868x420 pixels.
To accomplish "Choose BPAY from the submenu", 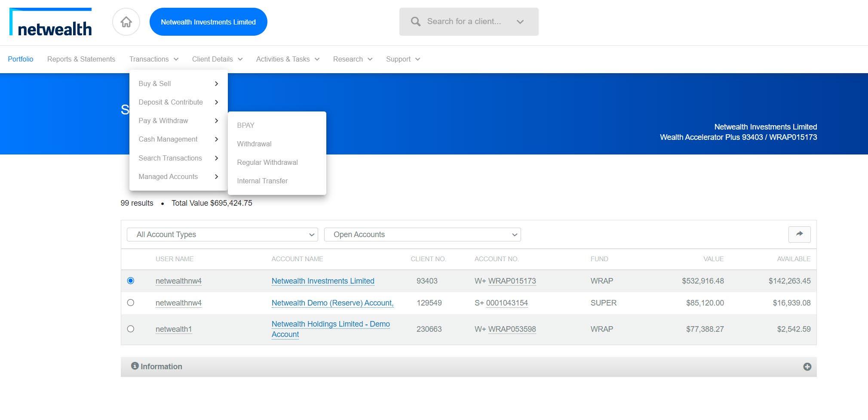I will [245, 125].
